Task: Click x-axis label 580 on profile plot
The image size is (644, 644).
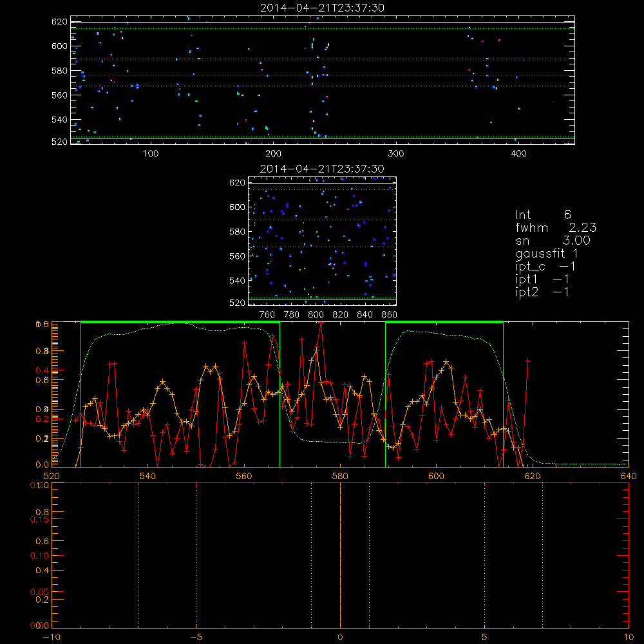Action: pos(340,476)
